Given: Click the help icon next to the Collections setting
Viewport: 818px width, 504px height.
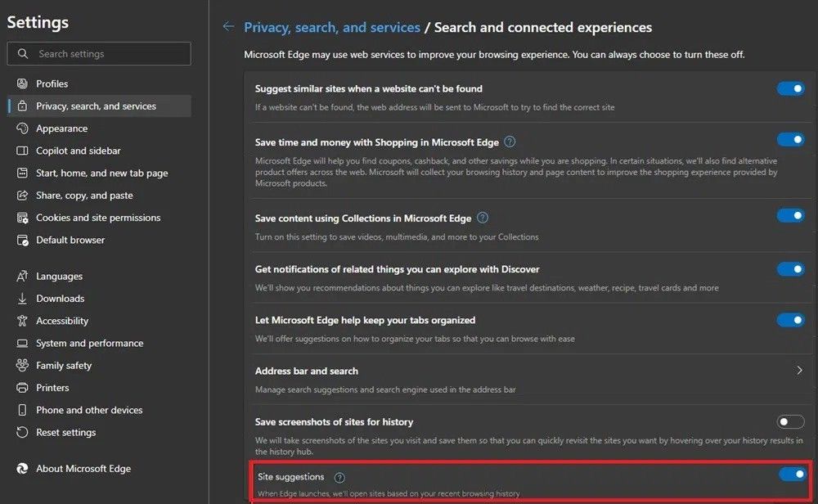Looking at the screenshot, I should (483, 218).
